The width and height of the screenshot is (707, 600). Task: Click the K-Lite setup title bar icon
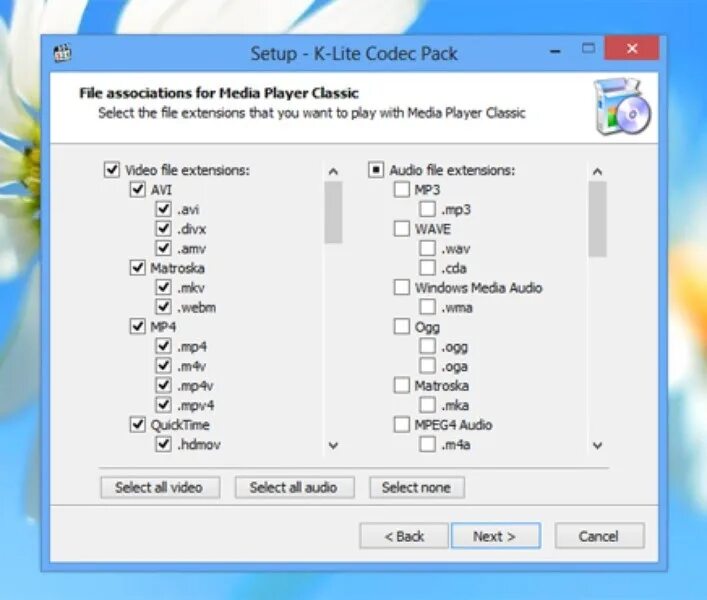pos(63,53)
